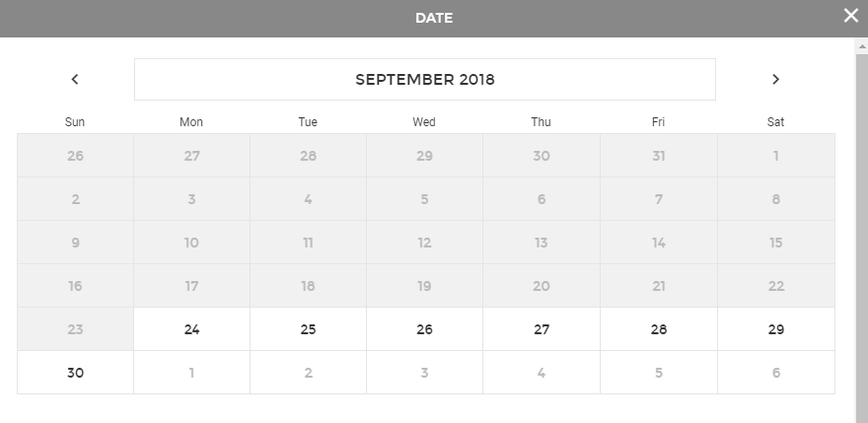Go to the previous month arrow
Image resolution: width=868 pixels, height=423 pixels.
[75, 79]
